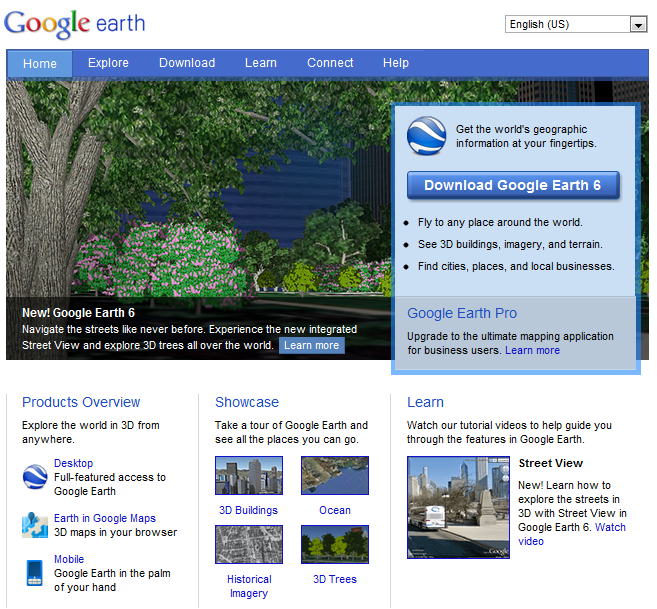The image size is (657, 609).
Task: Click Download Google Earth 6 button
Action: point(513,185)
